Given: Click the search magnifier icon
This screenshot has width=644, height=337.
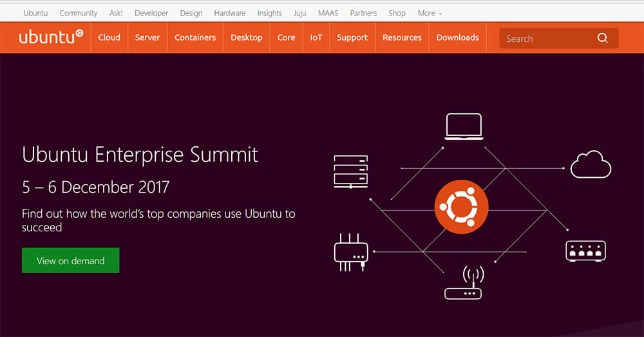Looking at the screenshot, I should tap(603, 38).
